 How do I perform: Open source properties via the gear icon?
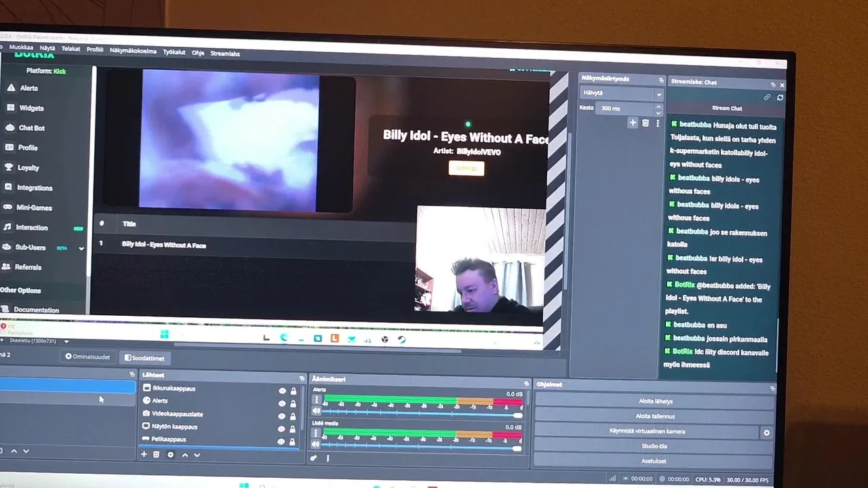tap(170, 455)
